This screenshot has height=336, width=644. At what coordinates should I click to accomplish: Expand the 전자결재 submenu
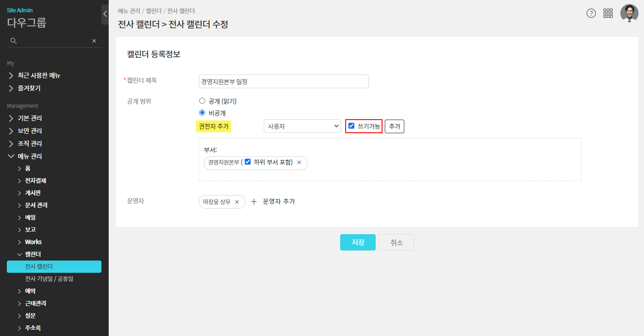click(x=35, y=181)
